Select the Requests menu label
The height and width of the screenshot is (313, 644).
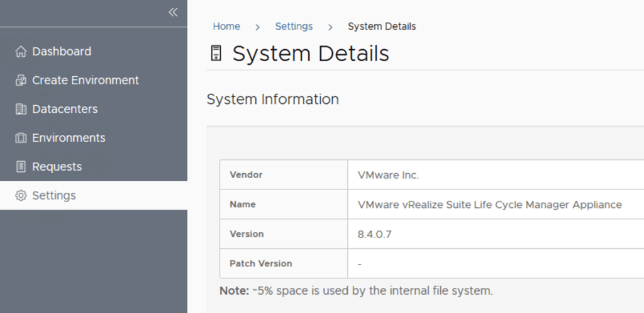57,167
